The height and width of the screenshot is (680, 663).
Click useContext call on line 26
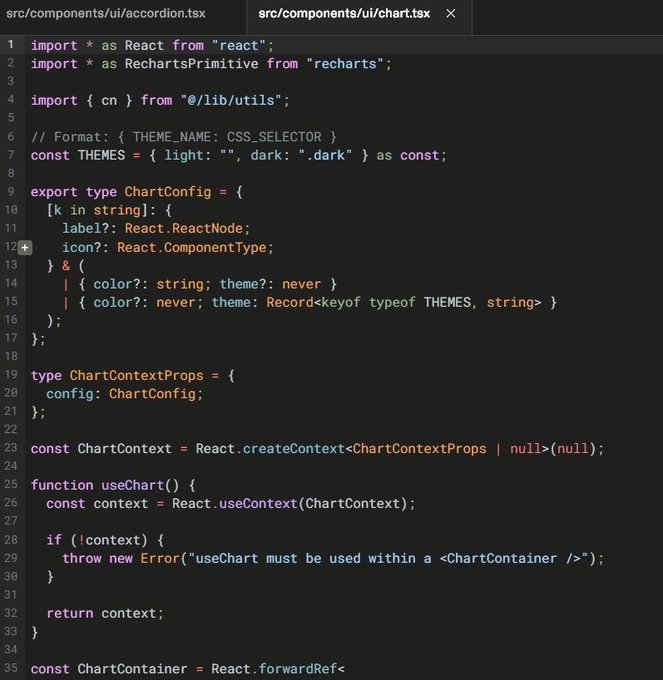(x=258, y=504)
